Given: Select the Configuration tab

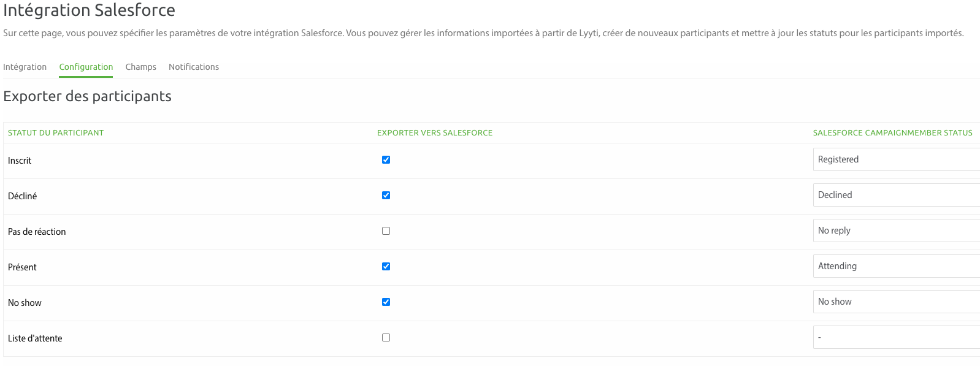Looking at the screenshot, I should 86,67.
